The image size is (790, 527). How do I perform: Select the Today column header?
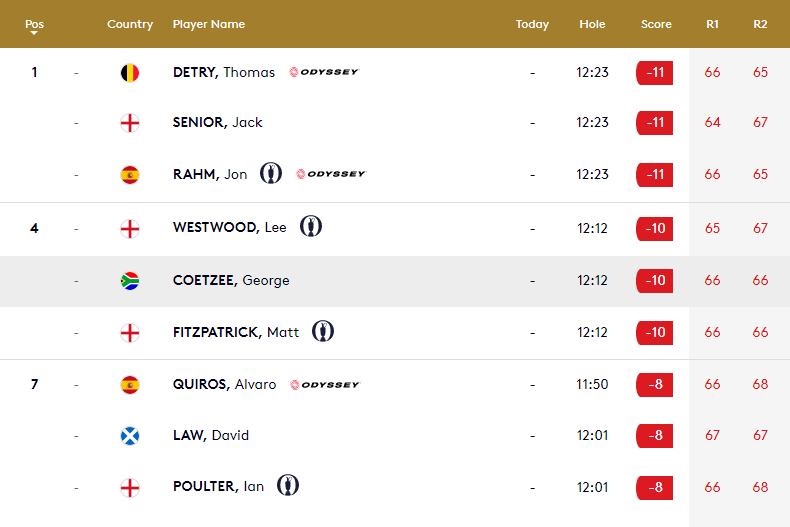[x=532, y=24]
